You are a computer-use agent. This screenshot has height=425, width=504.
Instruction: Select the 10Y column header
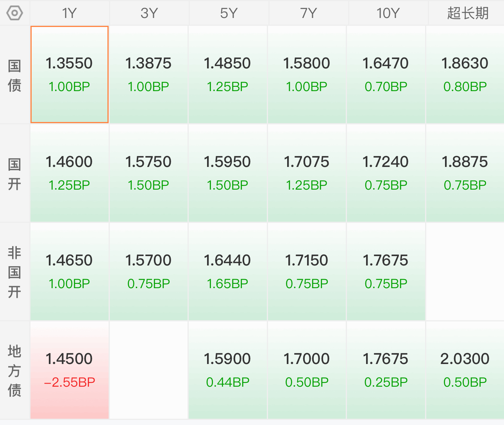point(388,13)
